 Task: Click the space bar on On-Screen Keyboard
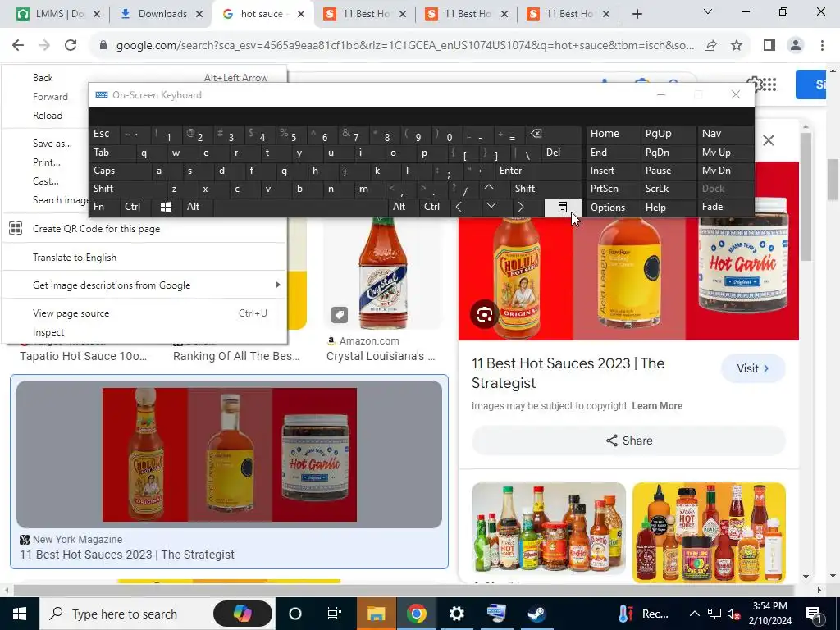coord(300,207)
